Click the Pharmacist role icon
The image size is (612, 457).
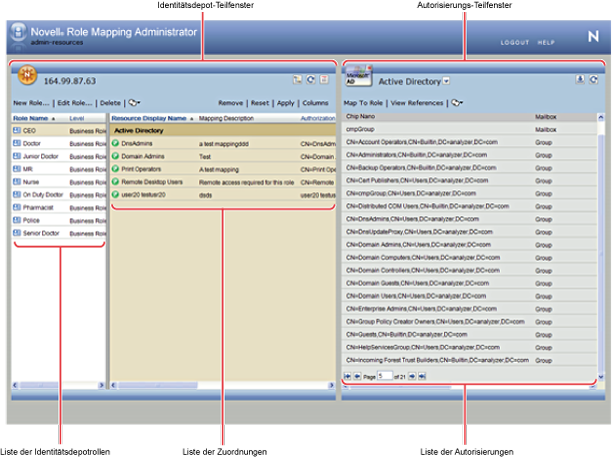point(17,207)
